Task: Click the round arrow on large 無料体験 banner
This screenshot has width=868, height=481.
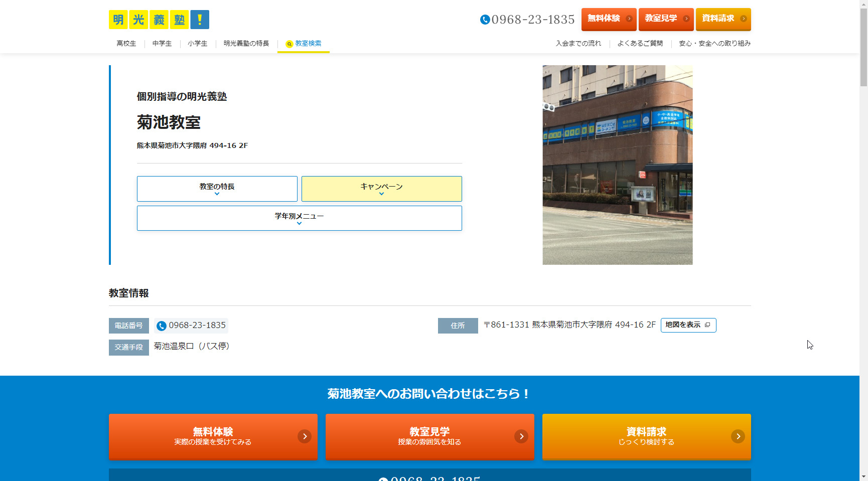Action: (x=305, y=436)
